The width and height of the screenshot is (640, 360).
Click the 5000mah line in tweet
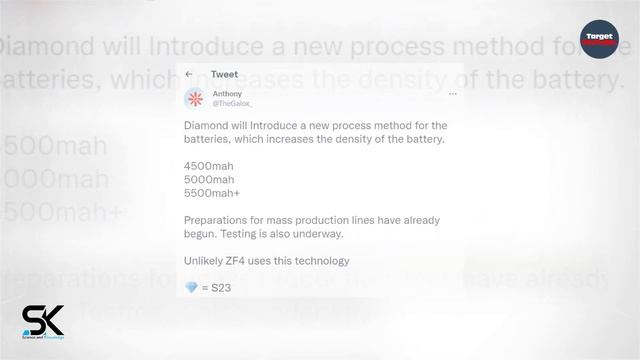pyautogui.click(x=209, y=180)
